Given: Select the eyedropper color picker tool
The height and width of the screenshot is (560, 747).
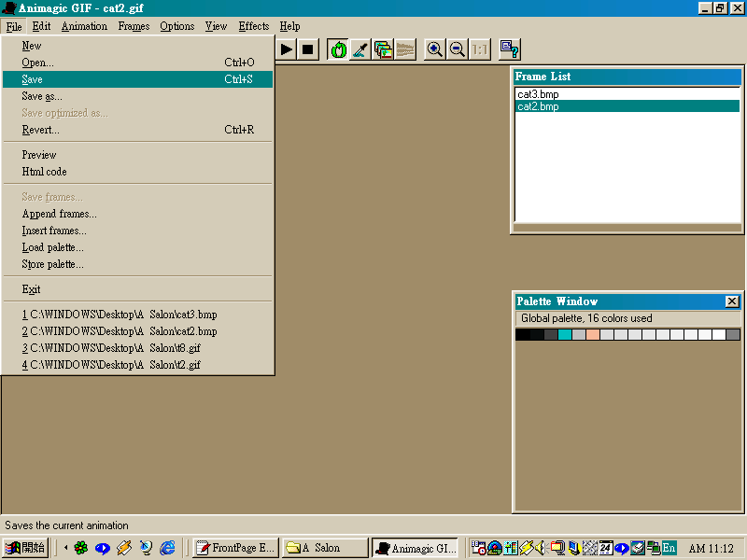Looking at the screenshot, I should pyautogui.click(x=360, y=49).
